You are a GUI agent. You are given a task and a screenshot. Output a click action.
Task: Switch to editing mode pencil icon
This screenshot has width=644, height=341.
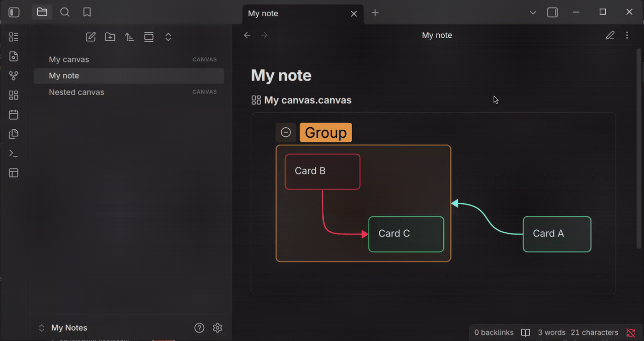click(x=610, y=35)
